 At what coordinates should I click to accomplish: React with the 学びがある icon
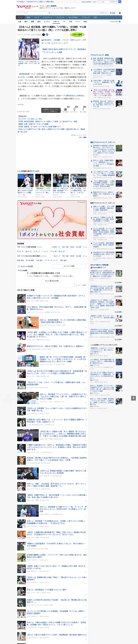(66, 109)
